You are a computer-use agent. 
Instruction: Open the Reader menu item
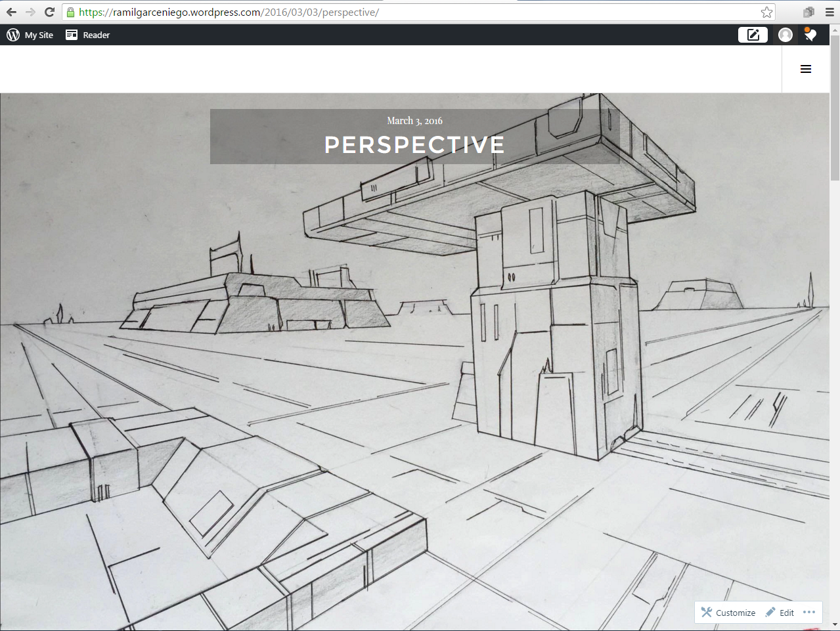pyautogui.click(x=95, y=35)
